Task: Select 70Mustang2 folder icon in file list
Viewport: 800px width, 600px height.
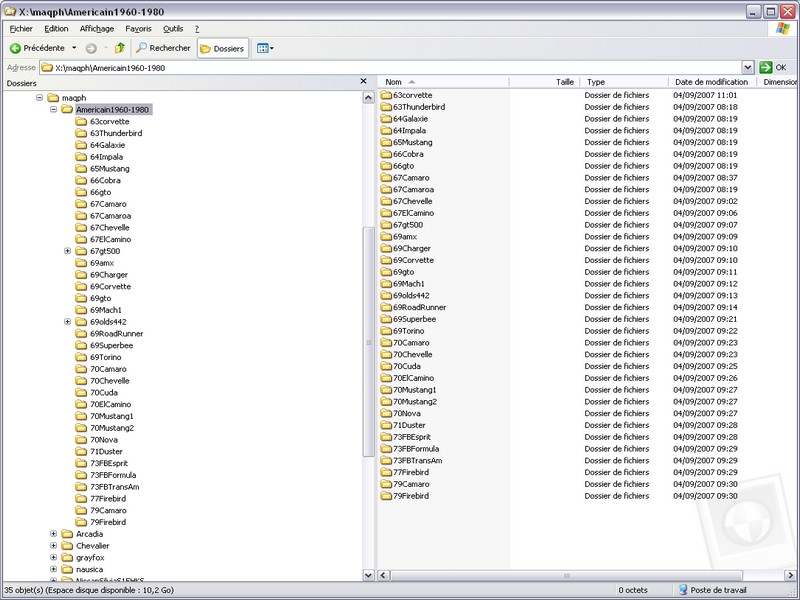Action: pyautogui.click(x=386, y=402)
